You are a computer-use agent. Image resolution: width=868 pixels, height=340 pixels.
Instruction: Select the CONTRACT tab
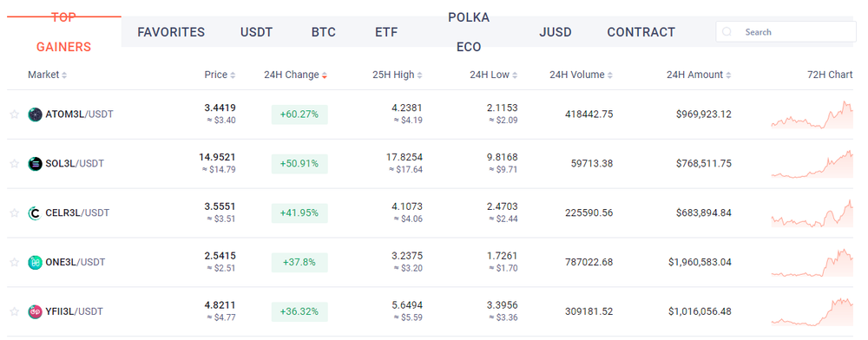click(641, 32)
